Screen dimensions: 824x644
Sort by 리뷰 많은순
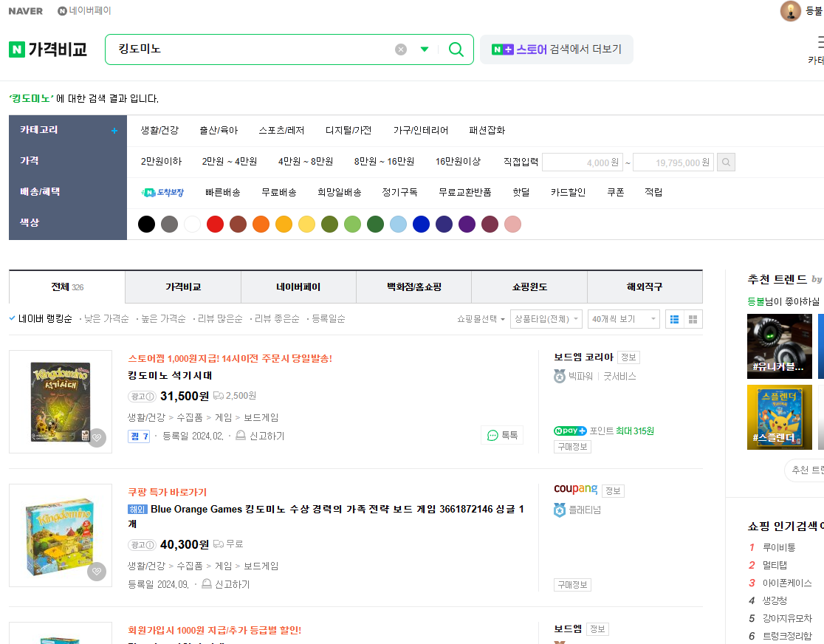click(220, 319)
